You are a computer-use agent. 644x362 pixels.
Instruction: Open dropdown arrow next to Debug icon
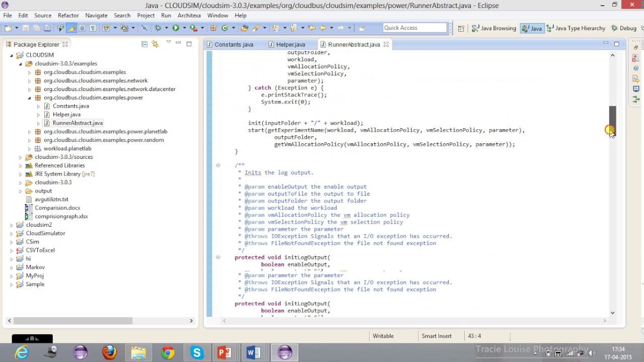(167, 28)
